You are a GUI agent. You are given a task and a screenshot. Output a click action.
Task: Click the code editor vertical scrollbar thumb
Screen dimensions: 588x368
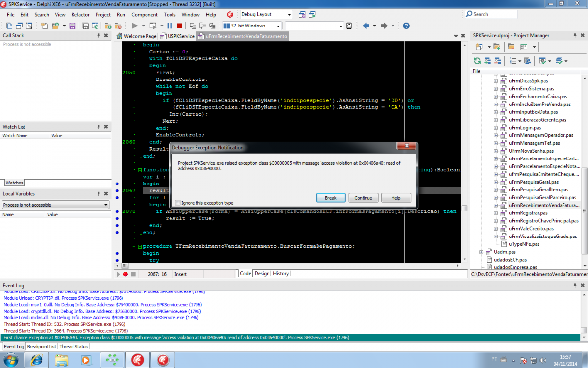click(x=465, y=208)
